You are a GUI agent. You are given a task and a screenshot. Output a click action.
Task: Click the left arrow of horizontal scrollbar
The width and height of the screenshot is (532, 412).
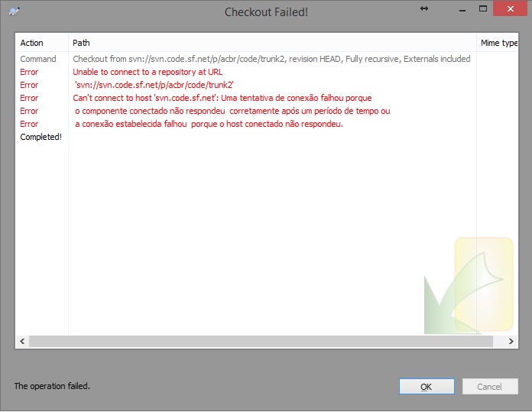click(x=22, y=341)
